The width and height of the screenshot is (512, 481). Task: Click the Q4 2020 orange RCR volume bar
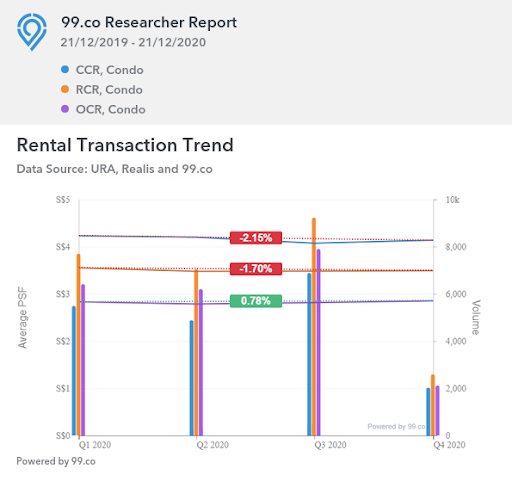[433, 405]
